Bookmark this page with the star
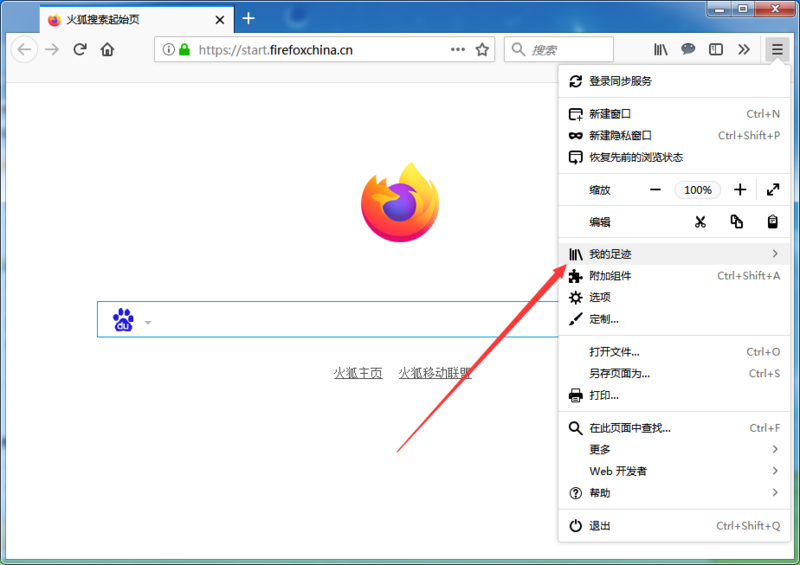Screen dimensions: 800x565 click(x=482, y=50)
